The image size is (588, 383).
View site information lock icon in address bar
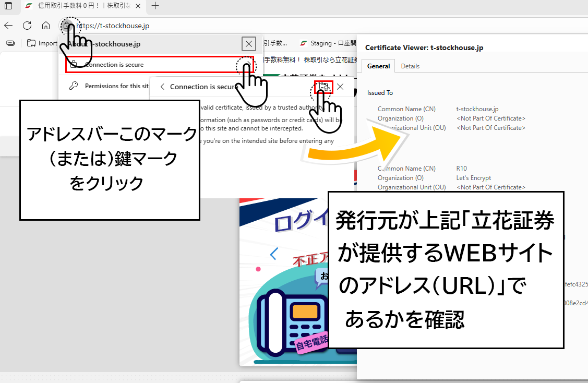tap(66, 26)
